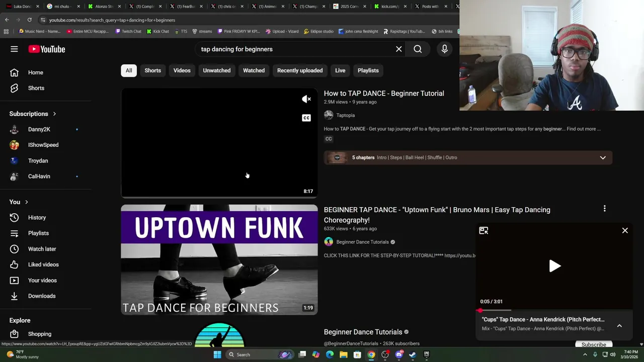Viewport: 644px width, 362px height.
Task: Expand the Subscriptions section chevron
Action: pyautogui.click(x=54, y=114)
